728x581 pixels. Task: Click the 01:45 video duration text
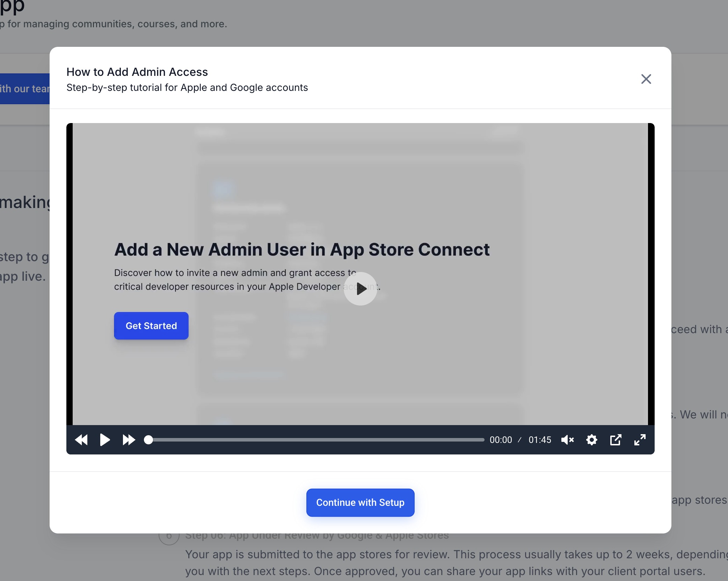pyautogui.click(x=540, y=440)
